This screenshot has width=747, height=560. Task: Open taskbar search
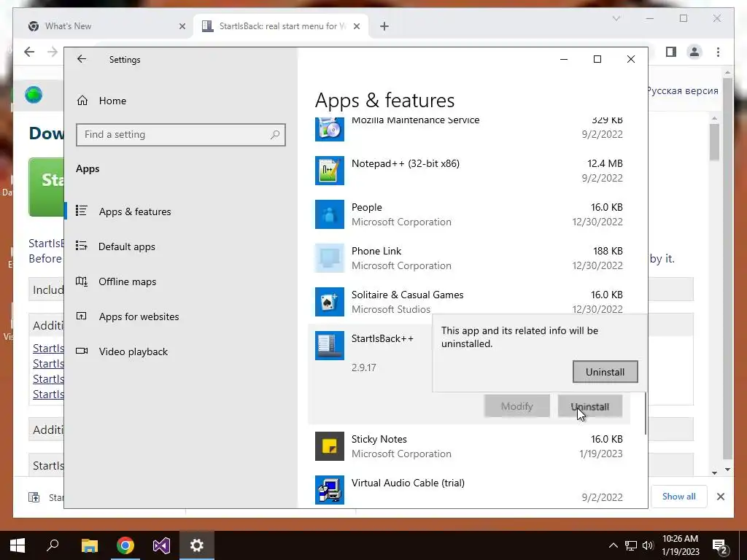tap(53, 545)
